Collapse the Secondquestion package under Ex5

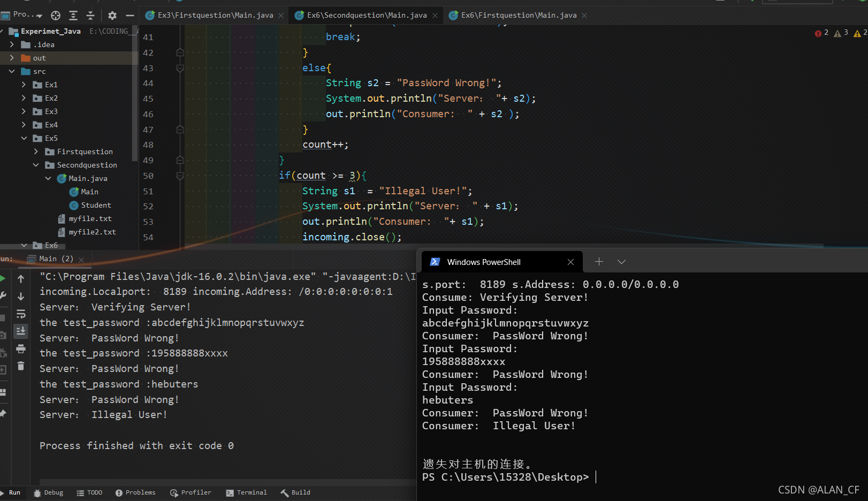pos(36,165)
